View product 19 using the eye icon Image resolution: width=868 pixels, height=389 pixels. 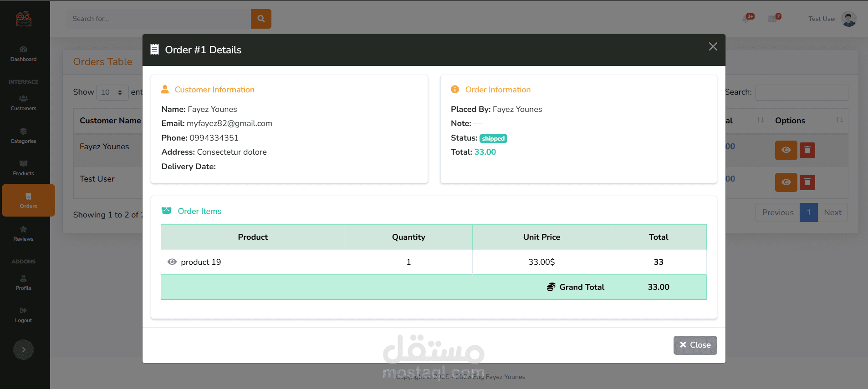(x=172, y=262)
